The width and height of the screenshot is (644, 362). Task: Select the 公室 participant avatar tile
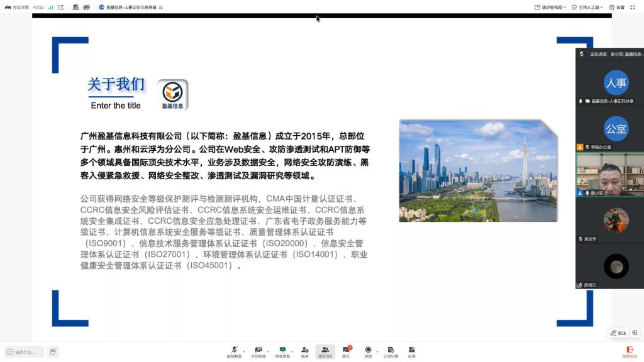coord(616,128)
